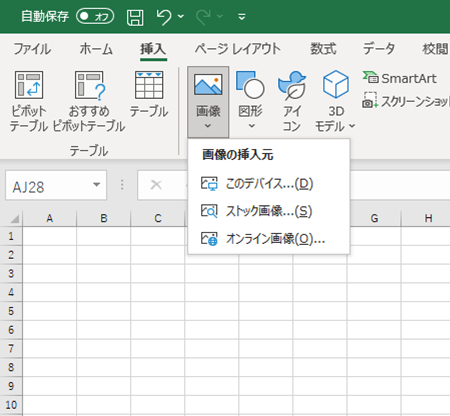Select column C header
This screenshot has height=416, width=450.
coord(158,218)
